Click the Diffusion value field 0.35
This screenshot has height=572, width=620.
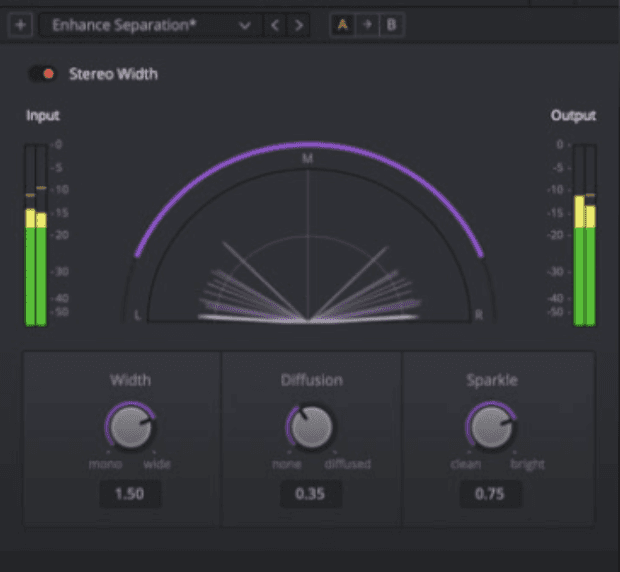(x=311, y=494)
